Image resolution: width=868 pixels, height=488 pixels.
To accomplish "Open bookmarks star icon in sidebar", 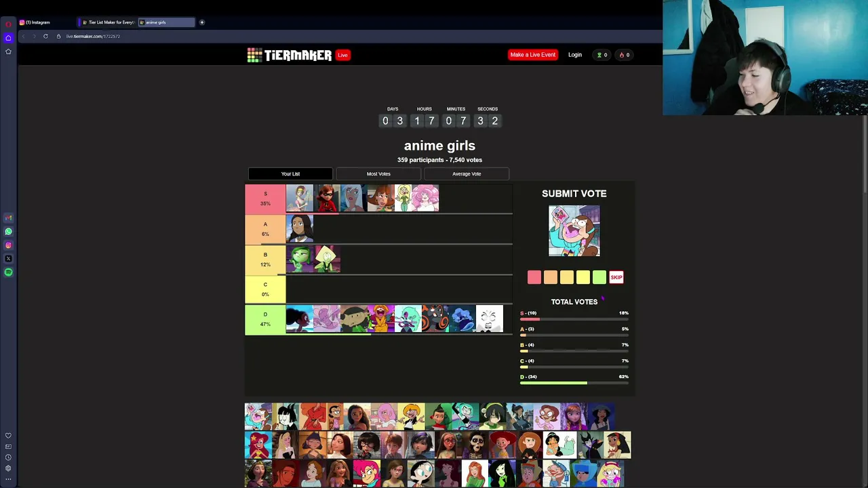I will (x=8, y=52).
